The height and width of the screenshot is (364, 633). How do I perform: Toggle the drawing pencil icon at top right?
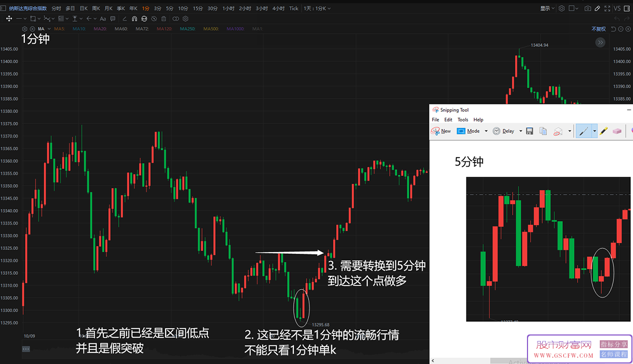coord(598,8)
